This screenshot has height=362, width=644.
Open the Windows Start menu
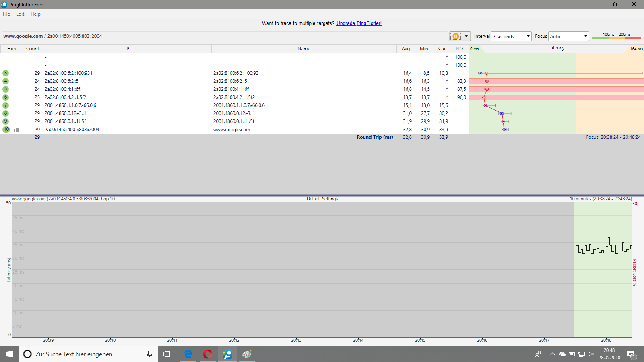[x=10, y=354]
